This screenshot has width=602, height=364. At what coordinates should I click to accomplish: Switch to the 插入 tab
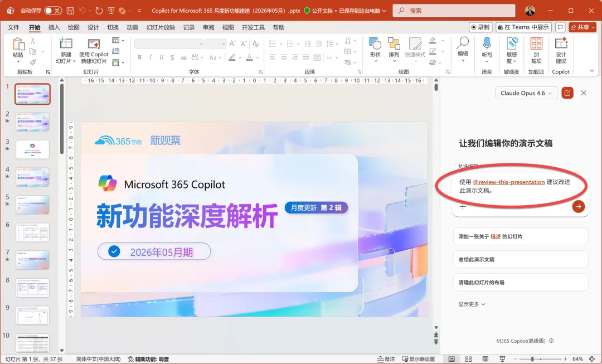click(54, 27)
